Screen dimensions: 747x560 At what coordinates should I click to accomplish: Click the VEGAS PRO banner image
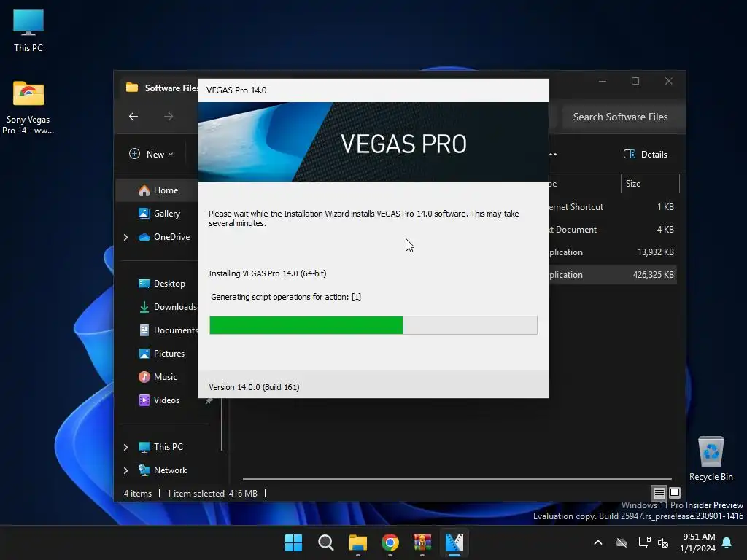pos(373,142)
